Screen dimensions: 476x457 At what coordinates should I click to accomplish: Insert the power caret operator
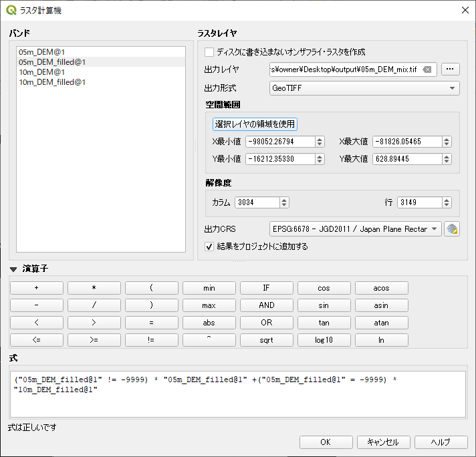pyautogui.click(x=209, y=340)
